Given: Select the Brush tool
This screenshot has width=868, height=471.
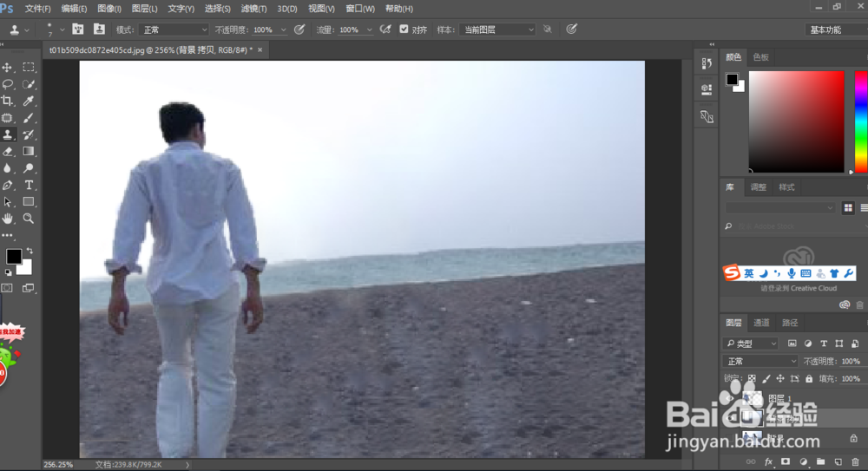Looking at the screenshot, I should click(29, 118).
